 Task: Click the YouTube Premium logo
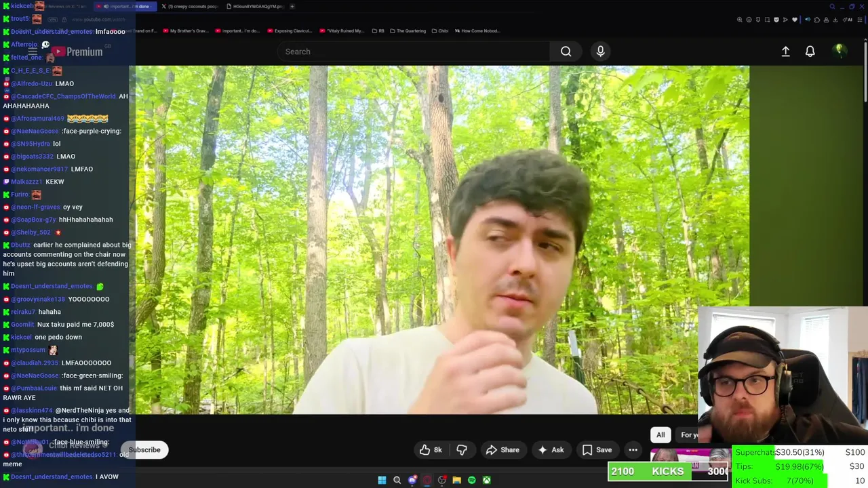(79, 52)
